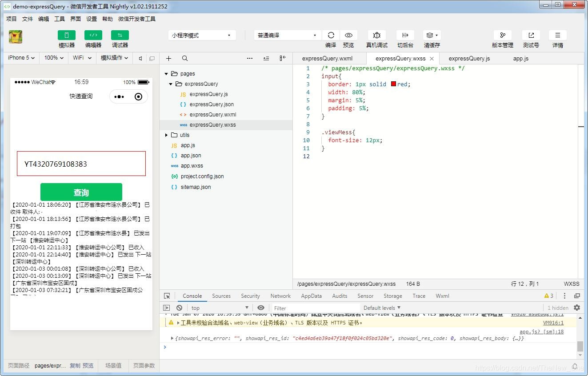Click the plus icon to add a file
This screenshot has width=588, height=376.
[x=168, y=58]
